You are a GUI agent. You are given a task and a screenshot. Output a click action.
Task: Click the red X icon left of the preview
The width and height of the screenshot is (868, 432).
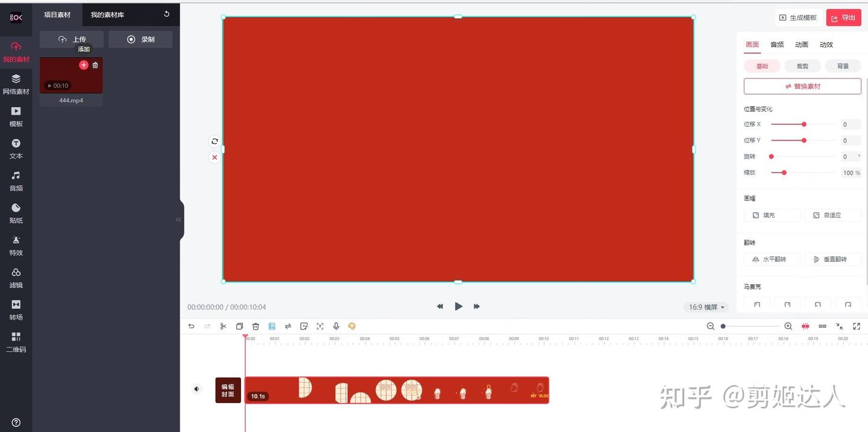[x=215, y=157]
